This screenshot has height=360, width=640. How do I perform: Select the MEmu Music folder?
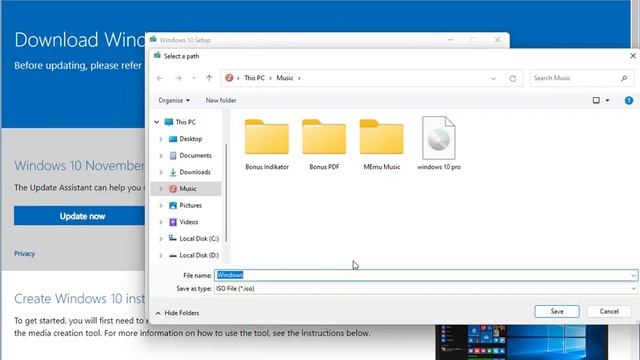click(x=382, y=144)
